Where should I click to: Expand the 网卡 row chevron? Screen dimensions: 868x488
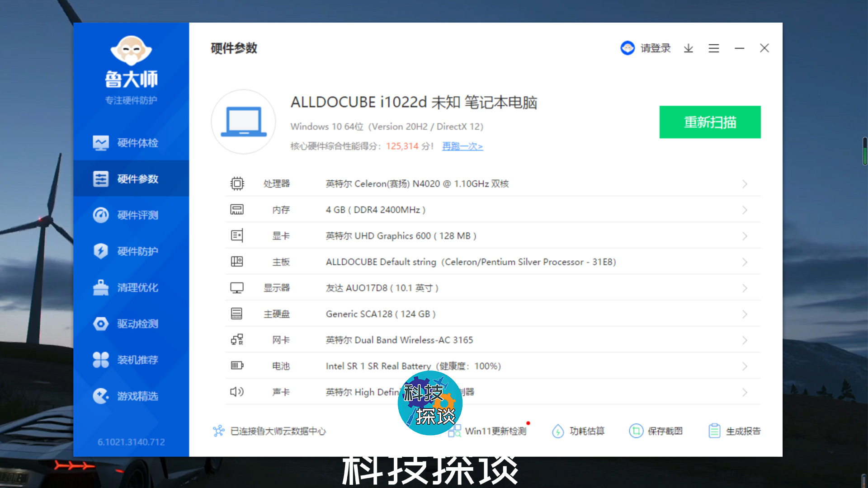coord(745,340)
